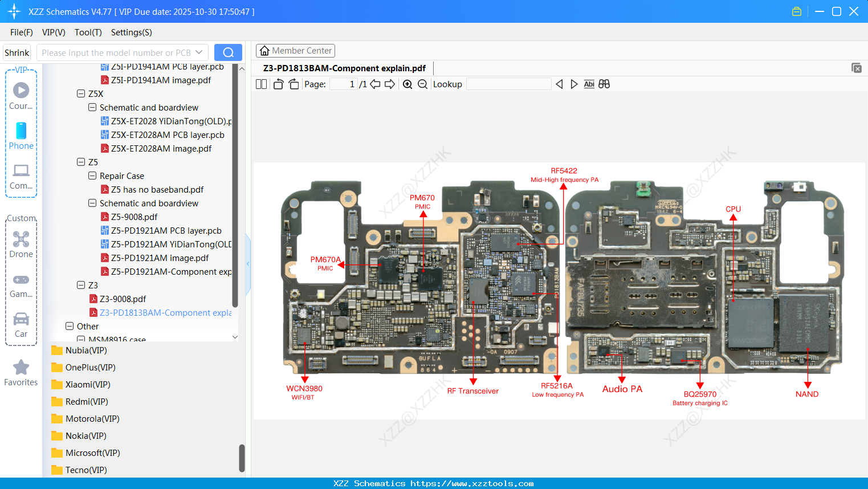Select the Phone category
The image size is (868, 489).
[x=21, y=136]
